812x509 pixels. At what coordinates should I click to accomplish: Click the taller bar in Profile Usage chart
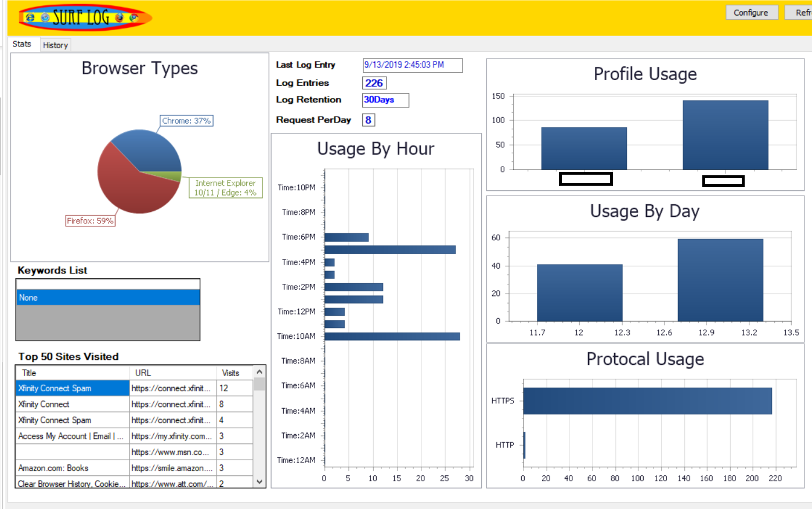(726, 135)
